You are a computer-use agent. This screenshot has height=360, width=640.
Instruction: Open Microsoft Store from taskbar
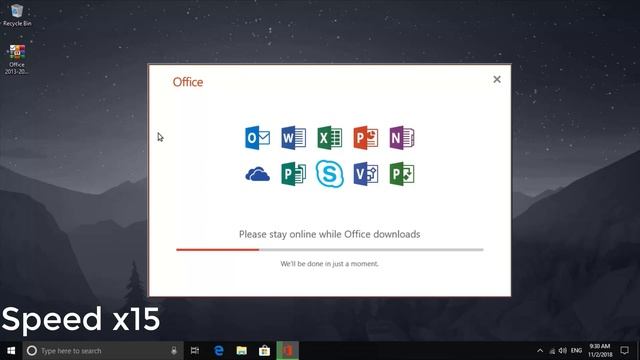tap(264, 351)
